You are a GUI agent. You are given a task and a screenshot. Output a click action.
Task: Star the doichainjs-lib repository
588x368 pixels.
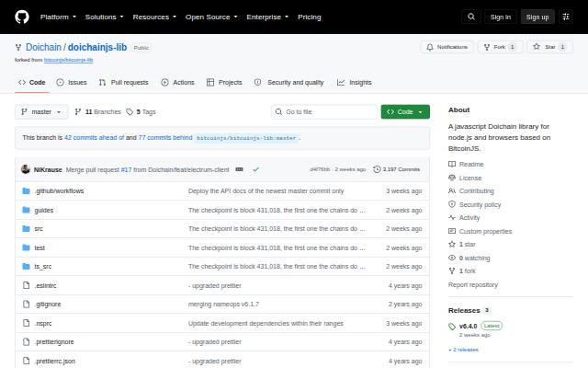(x=549, y=47)
